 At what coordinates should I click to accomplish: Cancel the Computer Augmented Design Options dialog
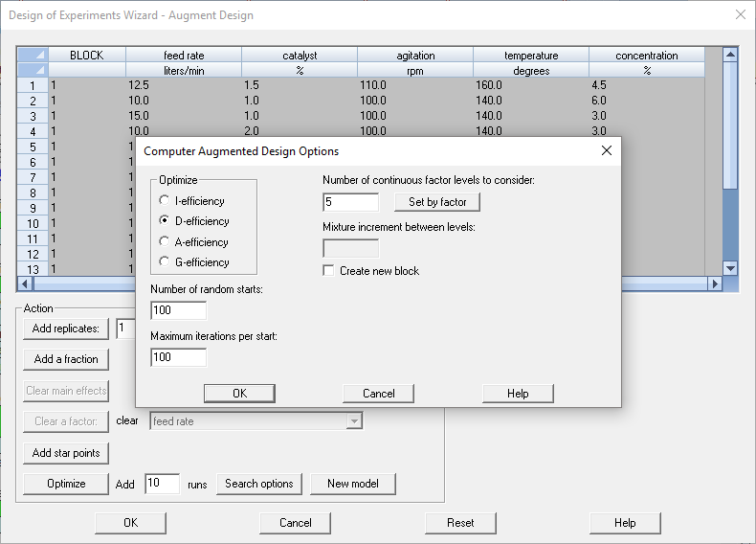379,394
